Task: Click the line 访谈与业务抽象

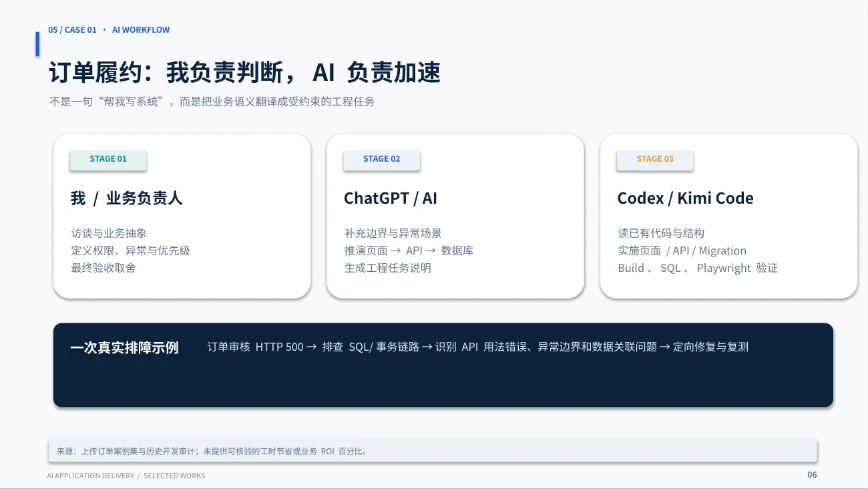Action: click(109, 233)
